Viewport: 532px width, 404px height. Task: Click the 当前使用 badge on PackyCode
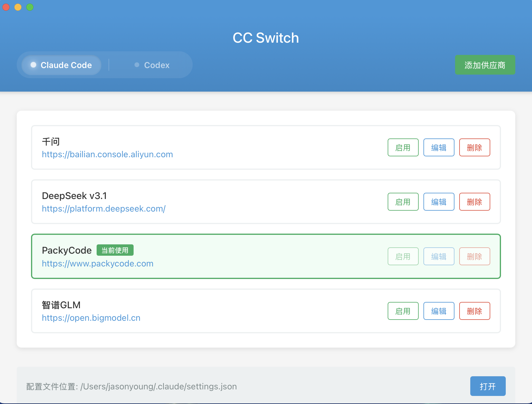pyautogui.click(x=115, y=250)
